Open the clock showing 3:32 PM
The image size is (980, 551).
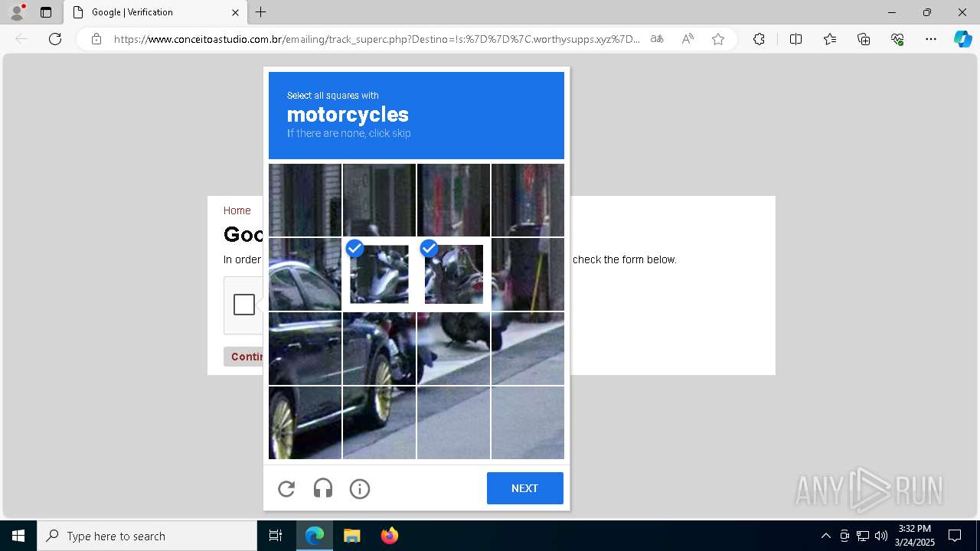[915, 536]
